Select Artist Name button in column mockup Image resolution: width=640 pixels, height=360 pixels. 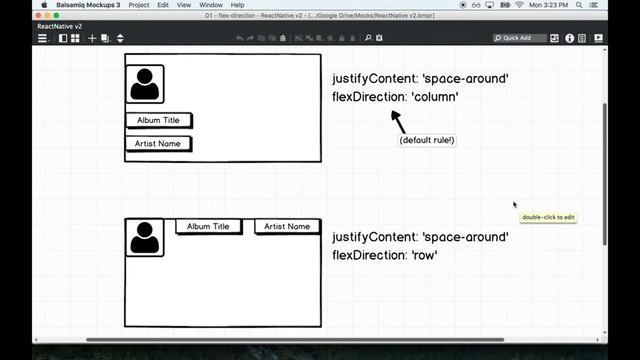click(158, 144)
